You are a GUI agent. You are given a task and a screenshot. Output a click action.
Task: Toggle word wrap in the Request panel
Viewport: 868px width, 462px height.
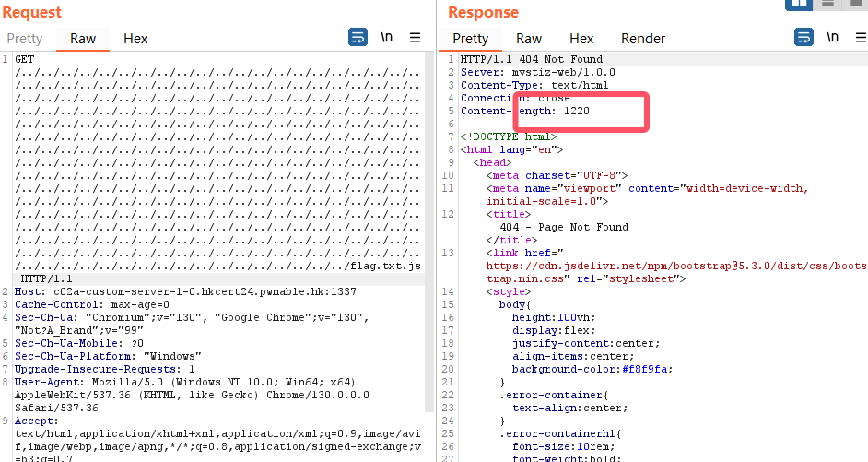coord(358,38)
